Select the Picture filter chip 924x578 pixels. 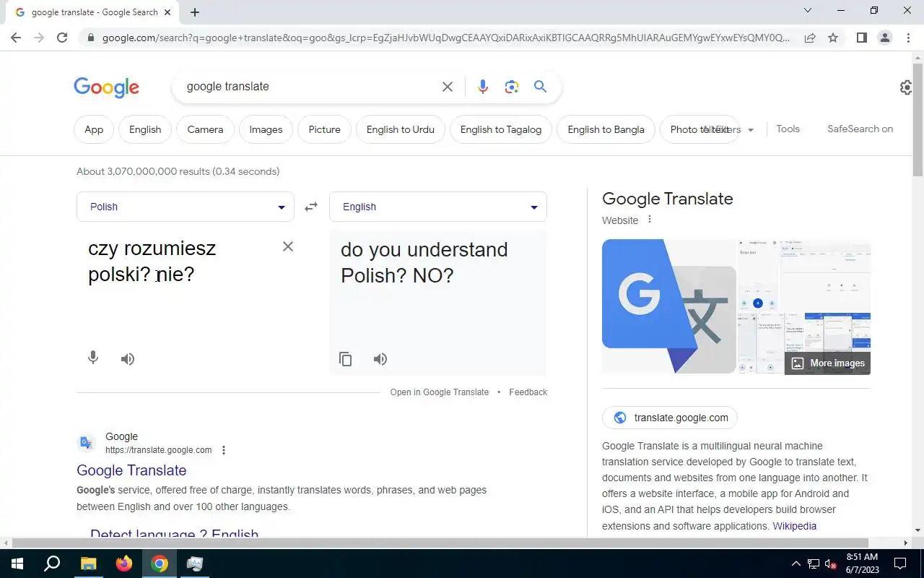pyautogui.click(x=324, y=129)
